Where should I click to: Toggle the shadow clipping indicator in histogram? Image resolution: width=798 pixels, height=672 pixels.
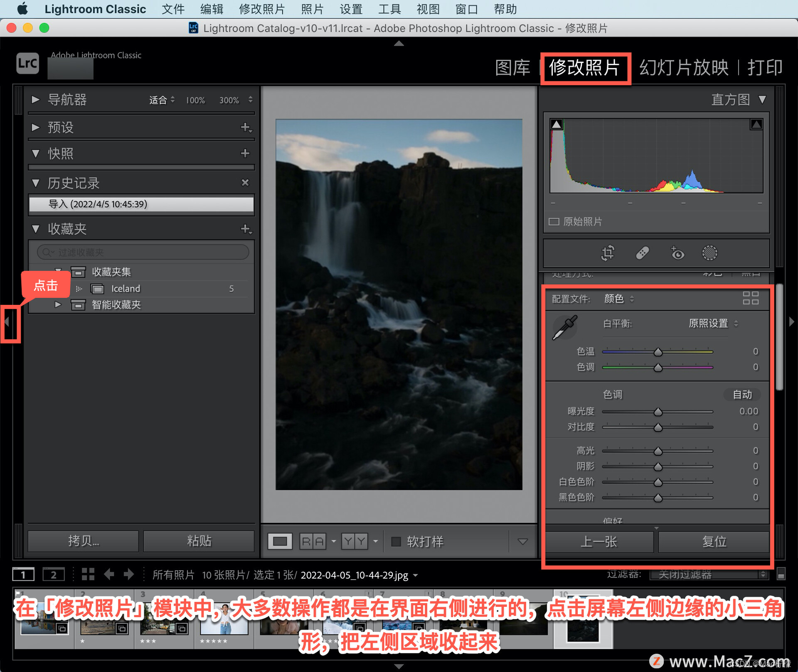click(557, 124)
